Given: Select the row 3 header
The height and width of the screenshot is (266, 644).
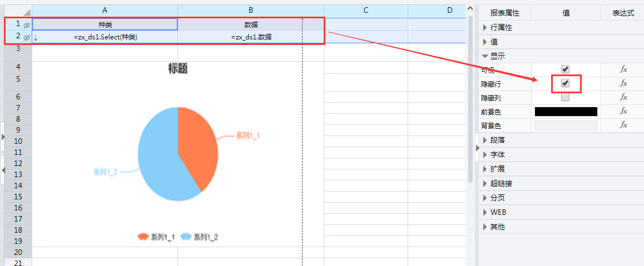Looking at the screenshot, I should [x=18, y=49].
